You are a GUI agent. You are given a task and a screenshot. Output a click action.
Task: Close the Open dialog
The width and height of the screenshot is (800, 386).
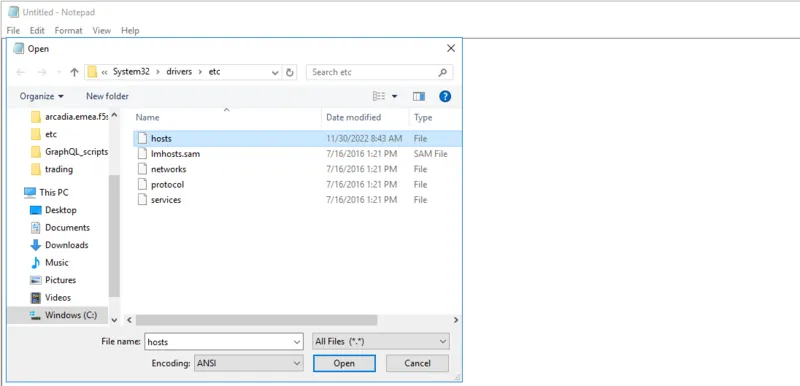451,48
